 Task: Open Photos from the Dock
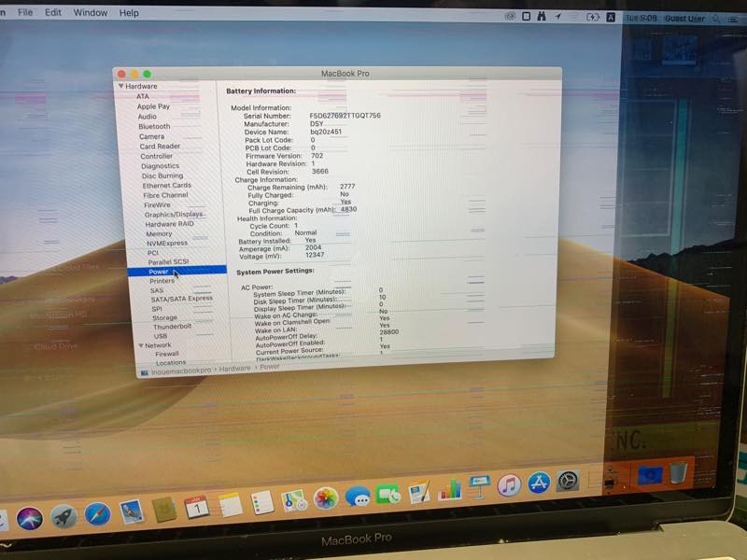tap(326, 498)
